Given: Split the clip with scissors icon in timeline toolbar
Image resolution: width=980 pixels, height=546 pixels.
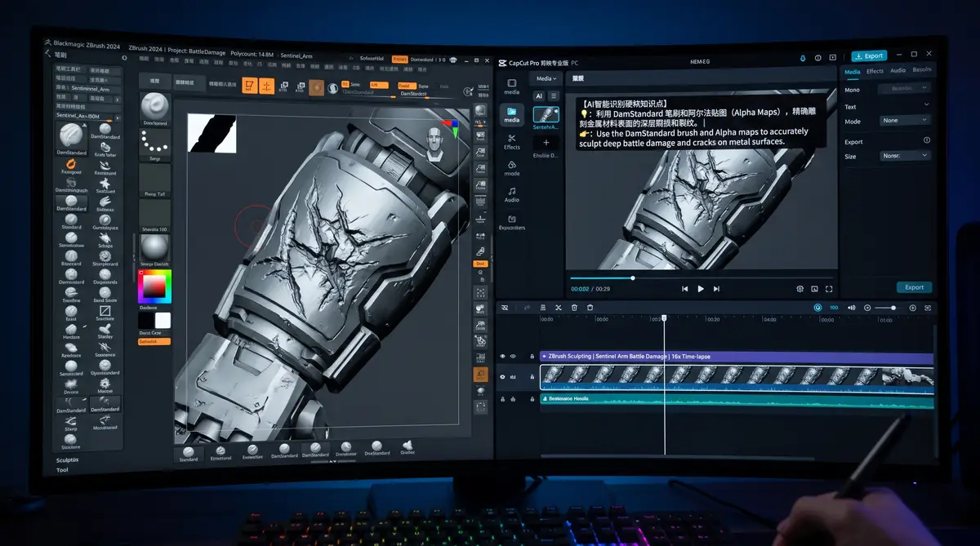Looking at the screenshot, I should click(x=559, y=308).
